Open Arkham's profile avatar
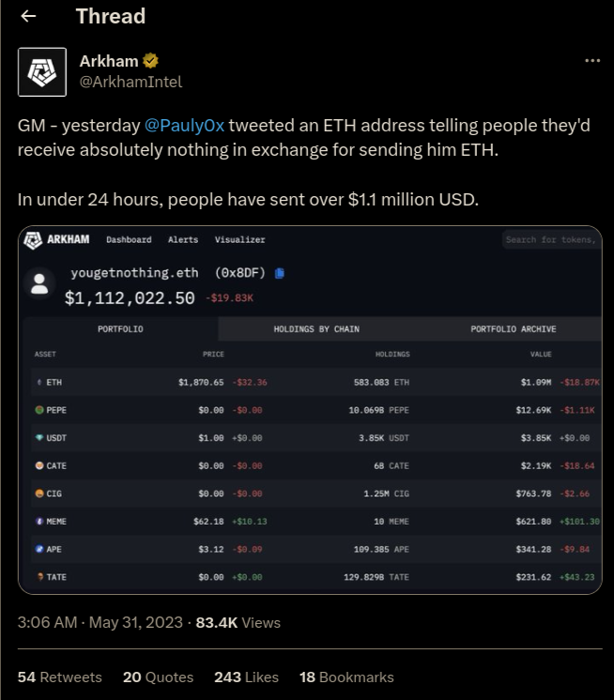This screenshot has height=700, width=614. pos(42,72)
